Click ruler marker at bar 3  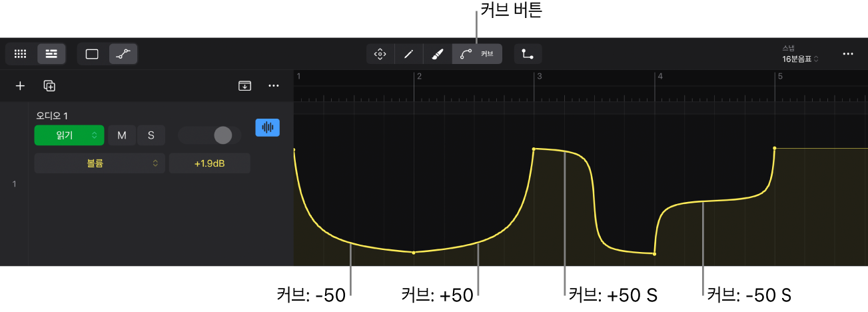539,77
